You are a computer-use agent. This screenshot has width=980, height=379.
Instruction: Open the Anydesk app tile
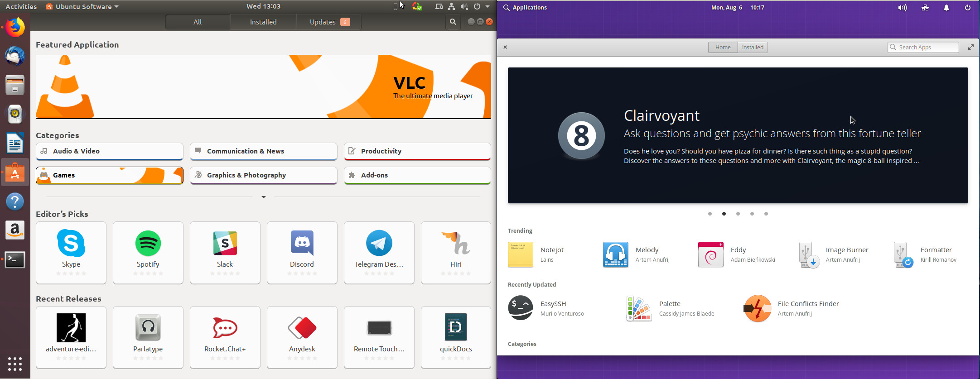click(302, 337)
